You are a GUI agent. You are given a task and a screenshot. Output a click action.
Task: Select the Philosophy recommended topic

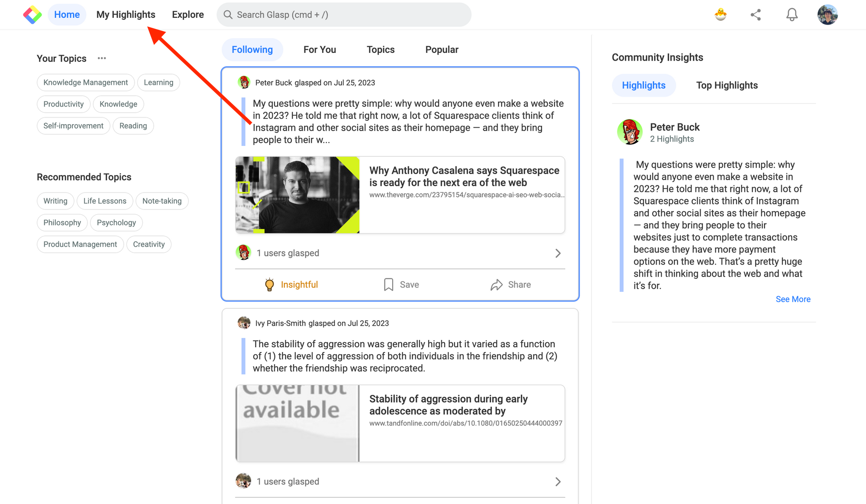(x=62, y=223)
